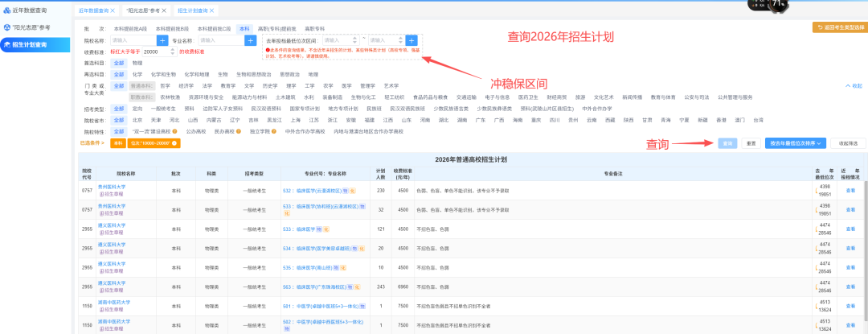Viewport: 868px width, 334px height.
Task: Open major link 535：临床医学(南山班)
Action: (x=307, y=267)
